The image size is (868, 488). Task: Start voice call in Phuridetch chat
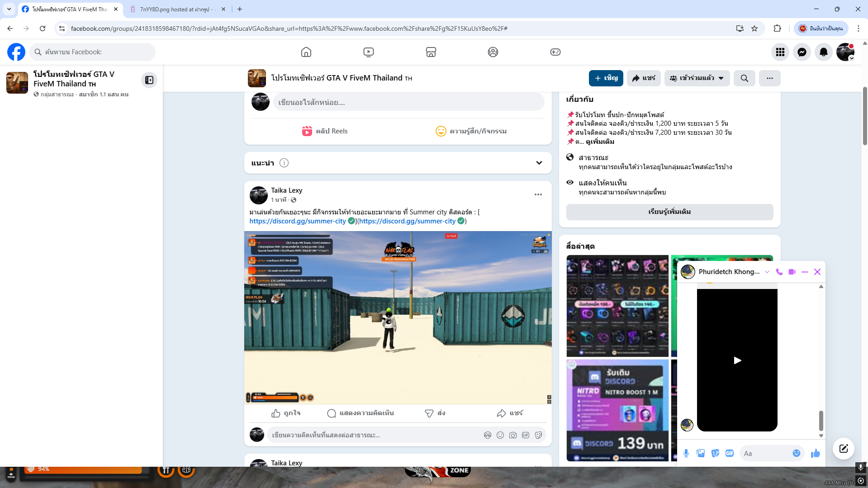pyautogui.click(x=779, y=272)
